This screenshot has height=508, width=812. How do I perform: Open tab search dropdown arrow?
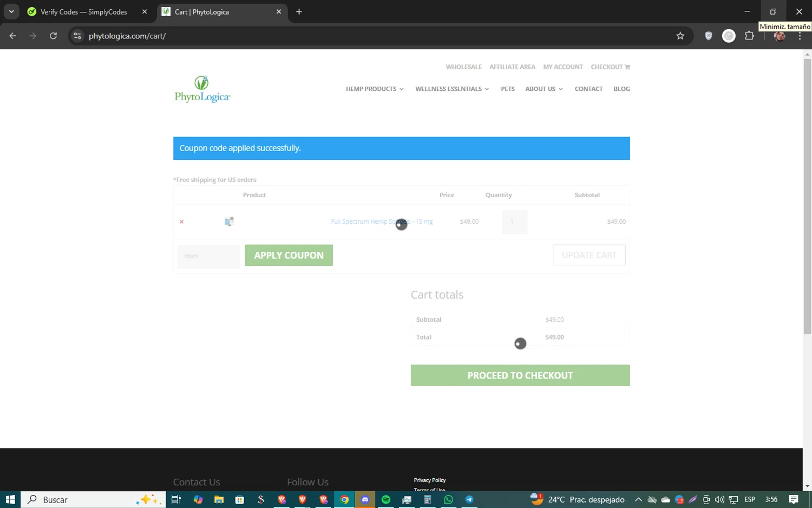[x=11, y=11]
